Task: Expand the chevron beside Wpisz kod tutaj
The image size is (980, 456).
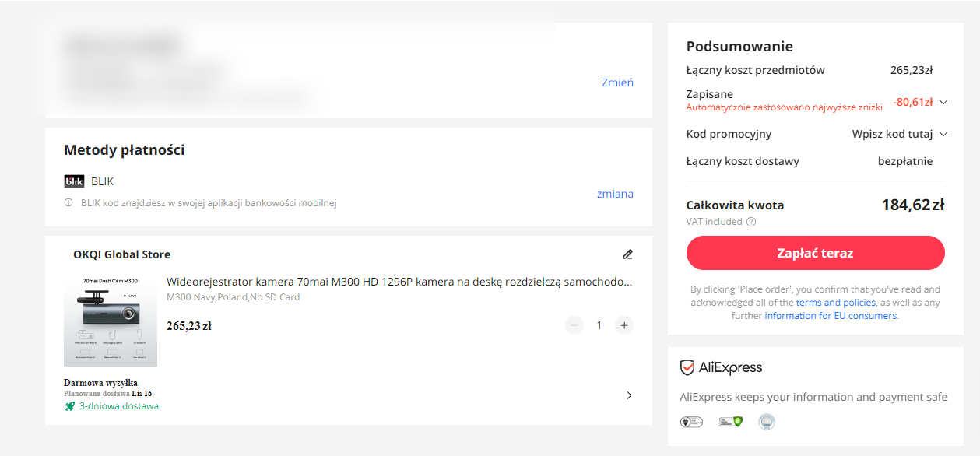Action: point(943,134)
